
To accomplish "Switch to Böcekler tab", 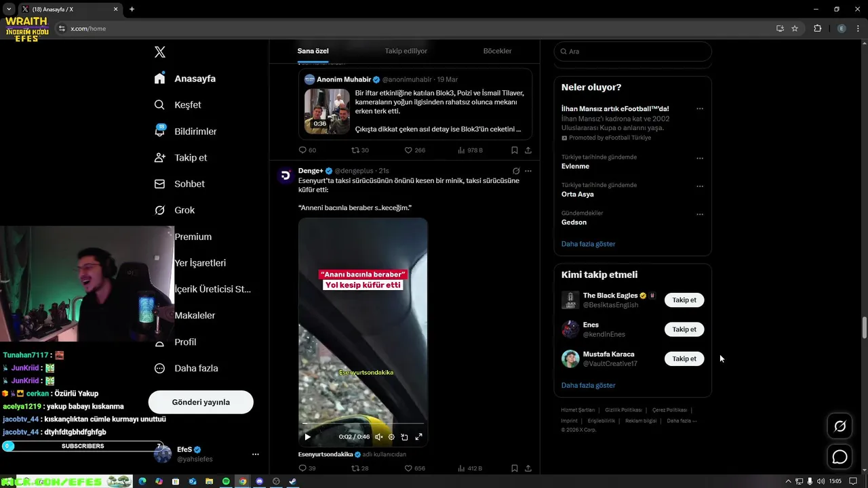I will 497,51.
